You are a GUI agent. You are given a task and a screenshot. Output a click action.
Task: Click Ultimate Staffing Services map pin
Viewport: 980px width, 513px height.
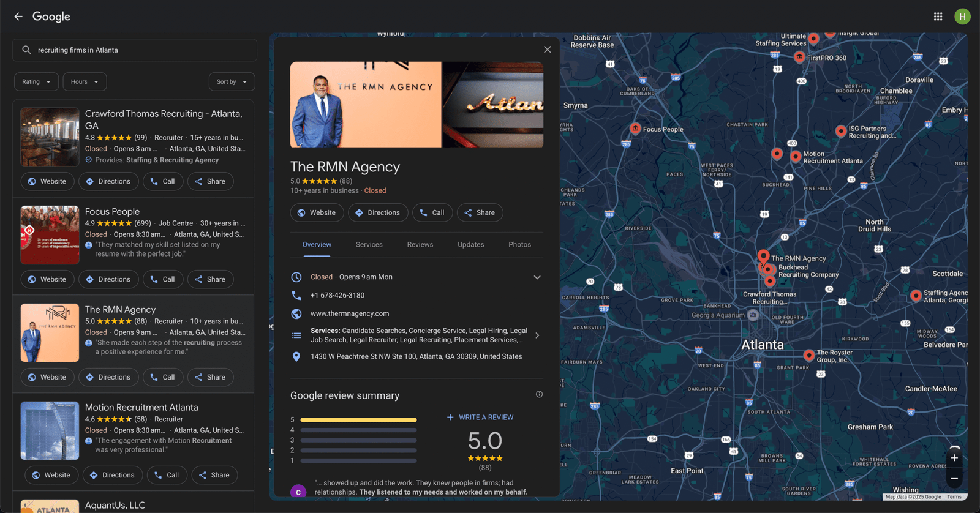[x=813, y=39]
